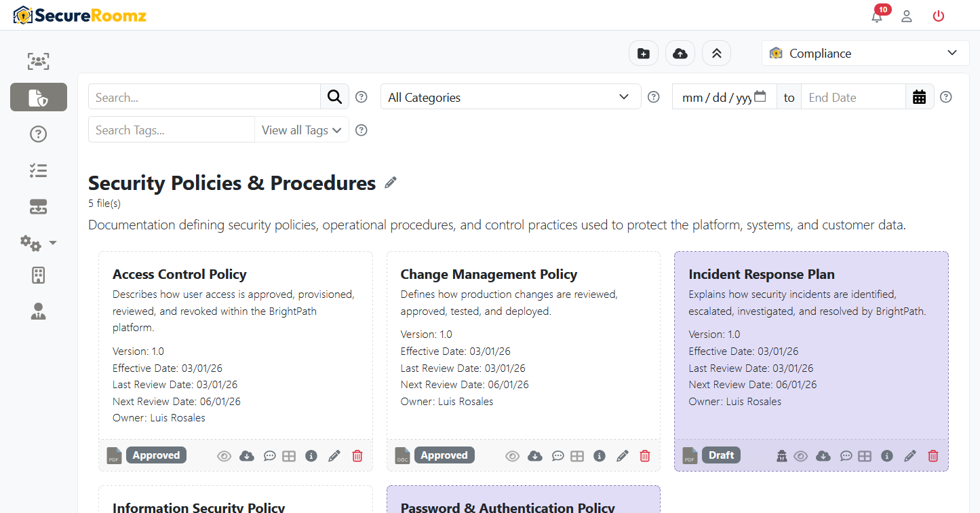This screenshot has width=980, height=513.
Task: Open the checklist sidebar icon
Action: pos(39,171)
